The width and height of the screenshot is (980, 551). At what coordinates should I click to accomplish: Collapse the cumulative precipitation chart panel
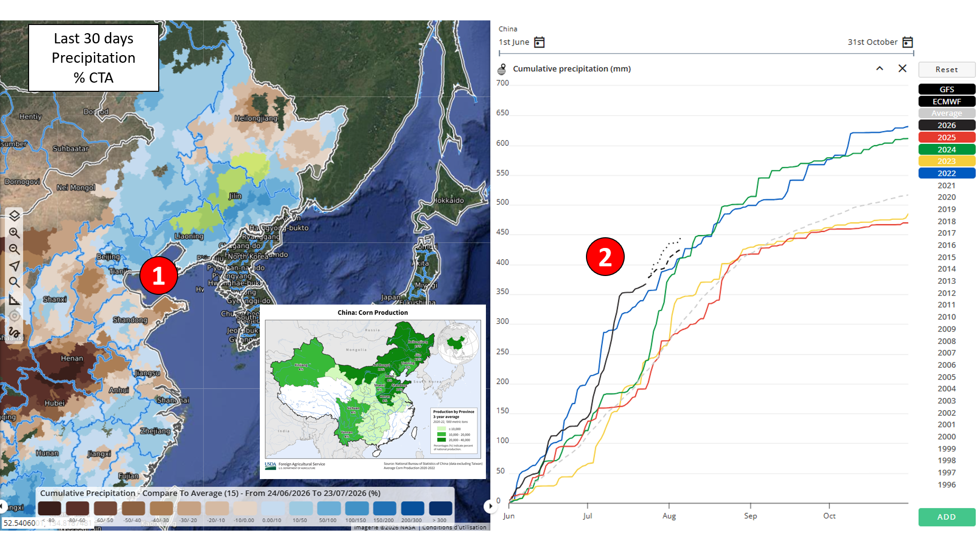pyautogui.click(x=879, y=68)
